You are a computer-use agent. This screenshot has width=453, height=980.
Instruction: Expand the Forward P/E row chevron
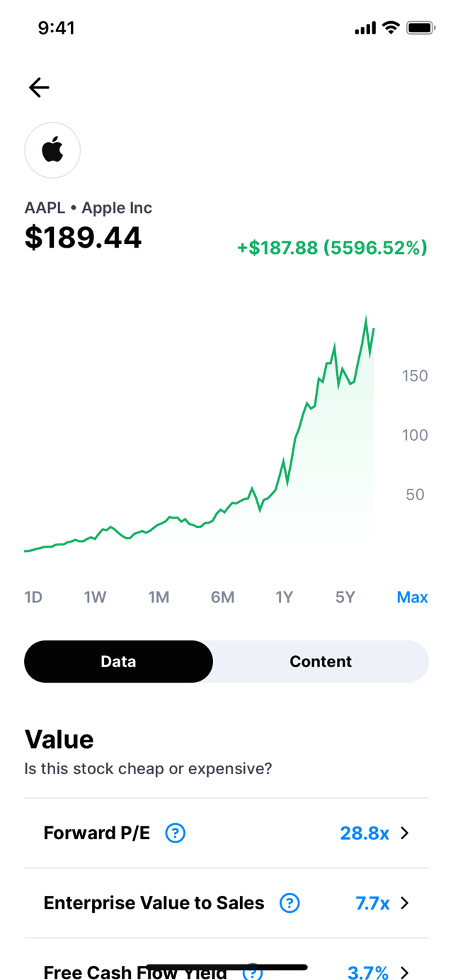click(x=405, y=833)
